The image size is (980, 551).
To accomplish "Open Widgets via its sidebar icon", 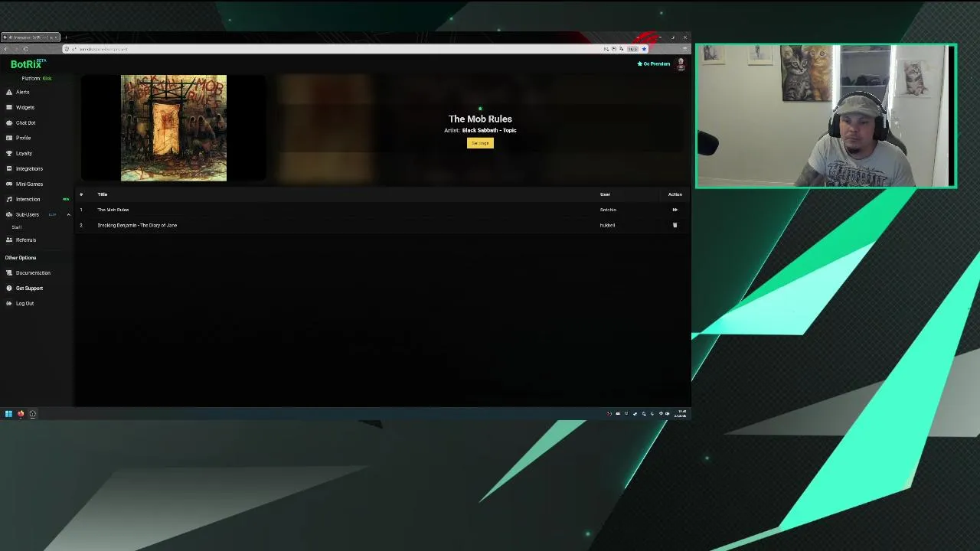I will pos(9,107).
